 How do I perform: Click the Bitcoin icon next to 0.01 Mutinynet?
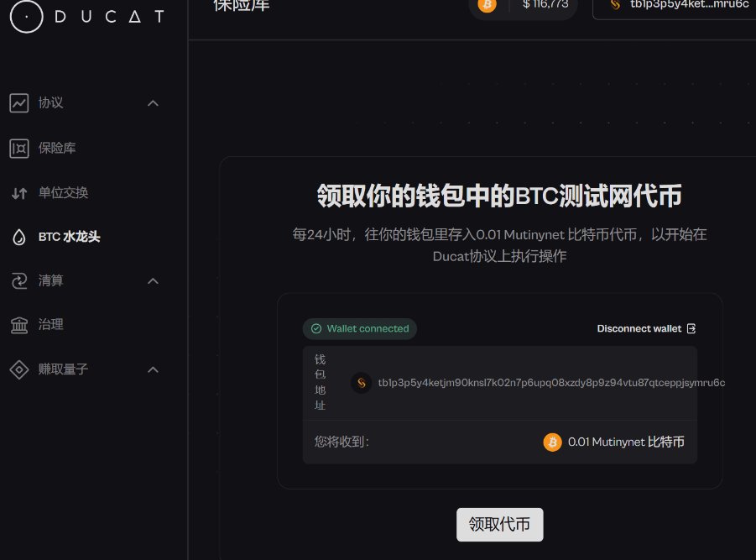pyautogui.click(x=553, y=442)
